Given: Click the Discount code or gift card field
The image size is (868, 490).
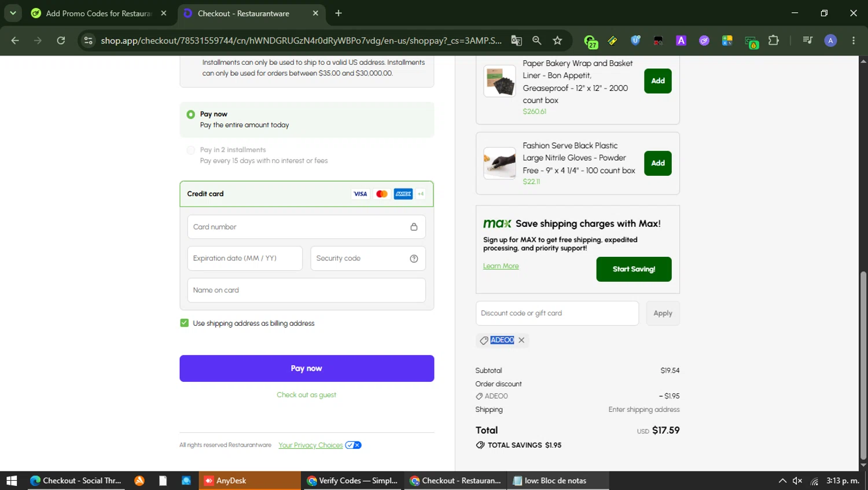Looking at the screenshot, I should (557, 313).
